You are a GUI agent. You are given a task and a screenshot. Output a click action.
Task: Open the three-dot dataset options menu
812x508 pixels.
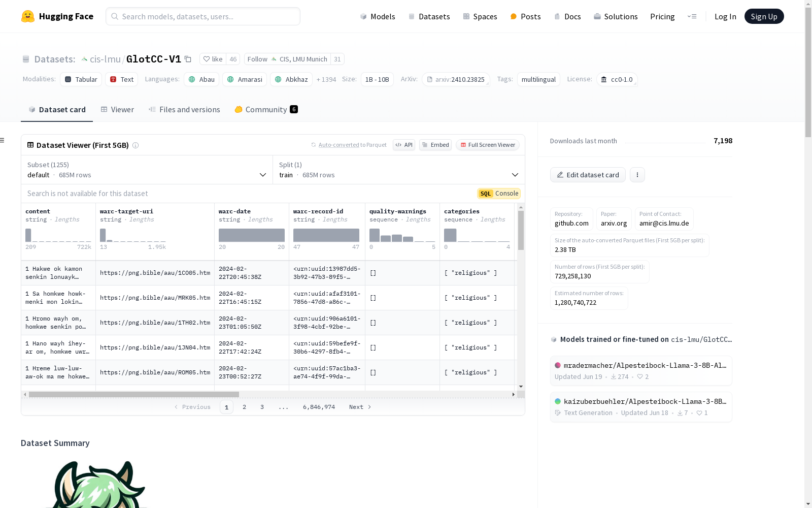click(637, 175)
